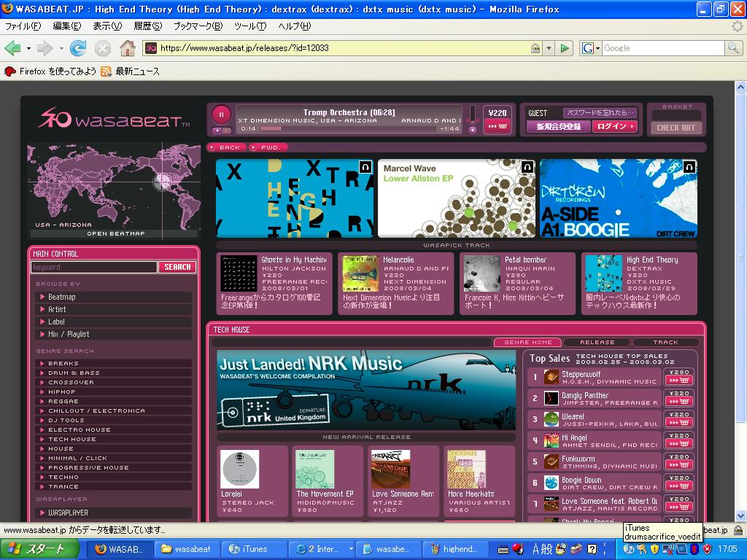
Task: Click OPEN BEATMAP link
Action: [115, 233]
